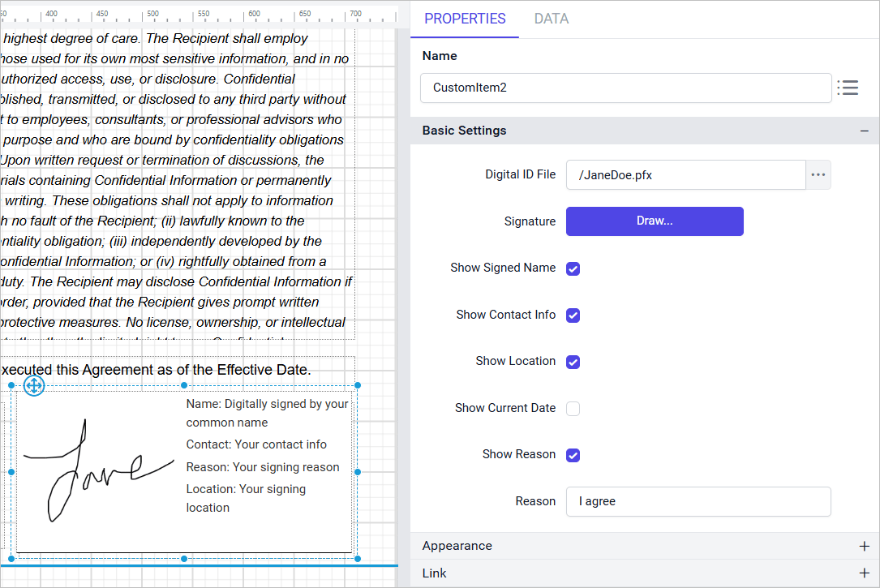Open the item list icon beside Name field
The width and height of the screenshot is (880, 588).
coord(848,88)
